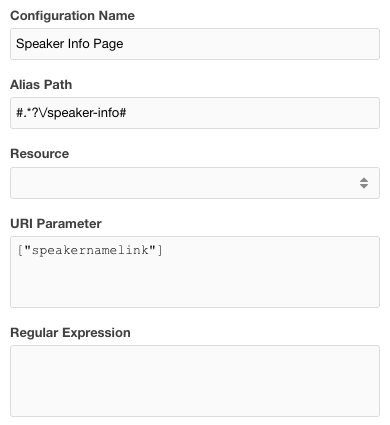The width and height of the screenshot is (390, 425).
Task: Click the URI Parameter label
Action: [x=56, y=224]
